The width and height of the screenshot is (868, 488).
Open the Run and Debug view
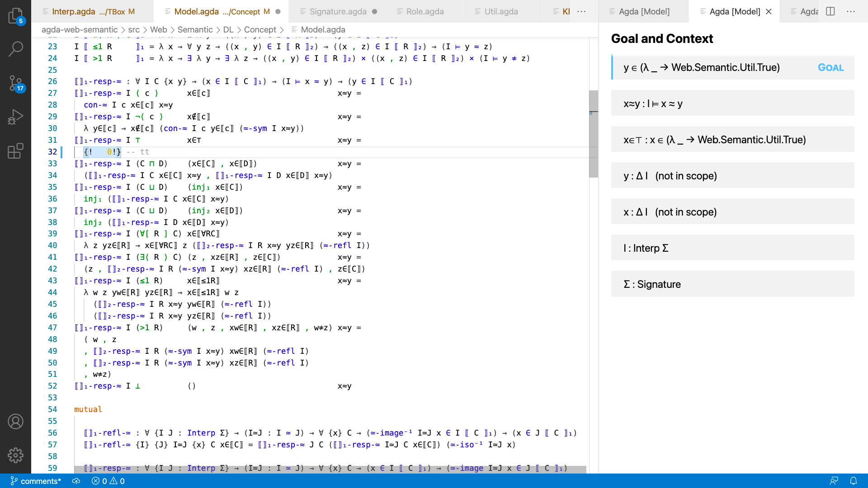[16, 116]
